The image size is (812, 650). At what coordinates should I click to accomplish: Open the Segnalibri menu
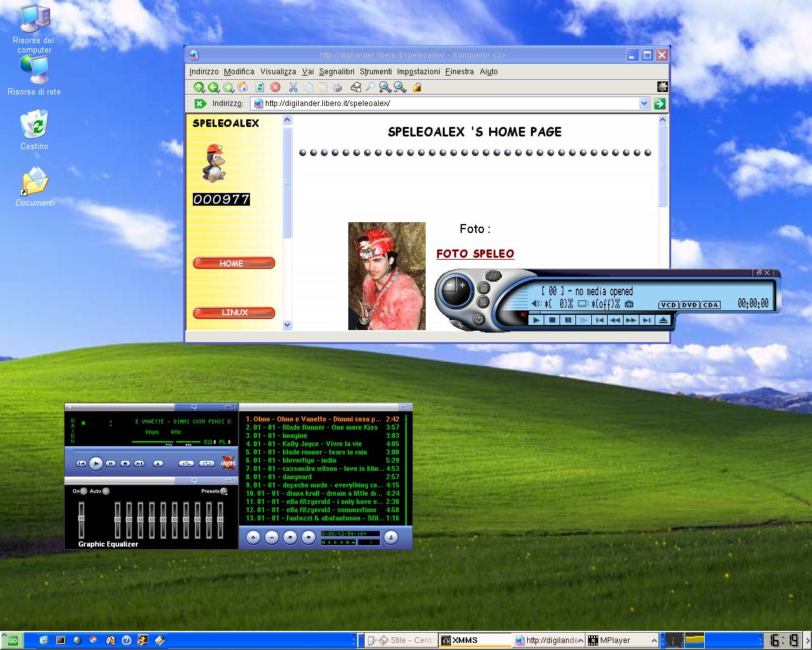[x=337, y=72]
